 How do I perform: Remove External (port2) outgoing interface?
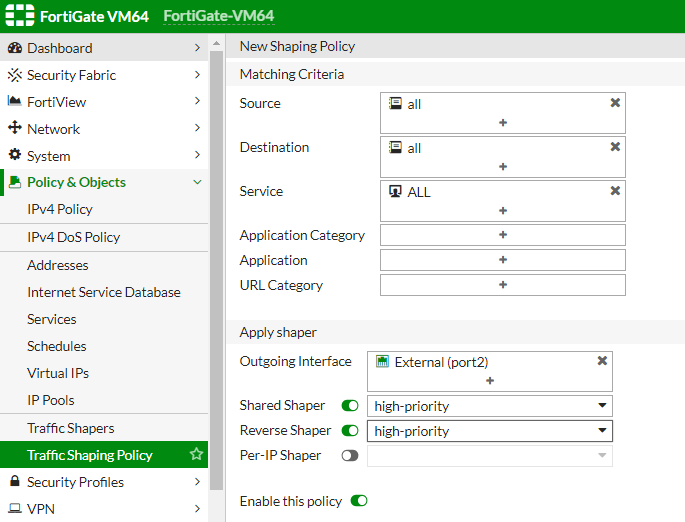point(602,361)
